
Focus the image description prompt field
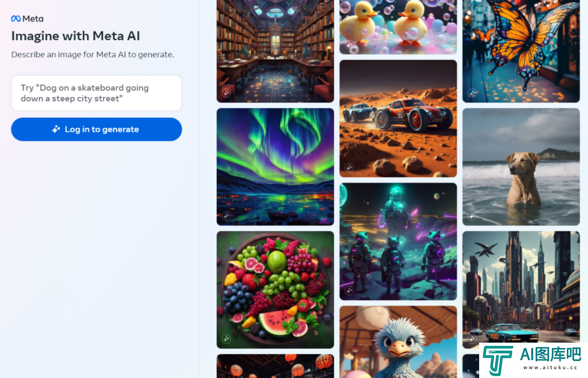pyautogui.click(x=96, y=93)
